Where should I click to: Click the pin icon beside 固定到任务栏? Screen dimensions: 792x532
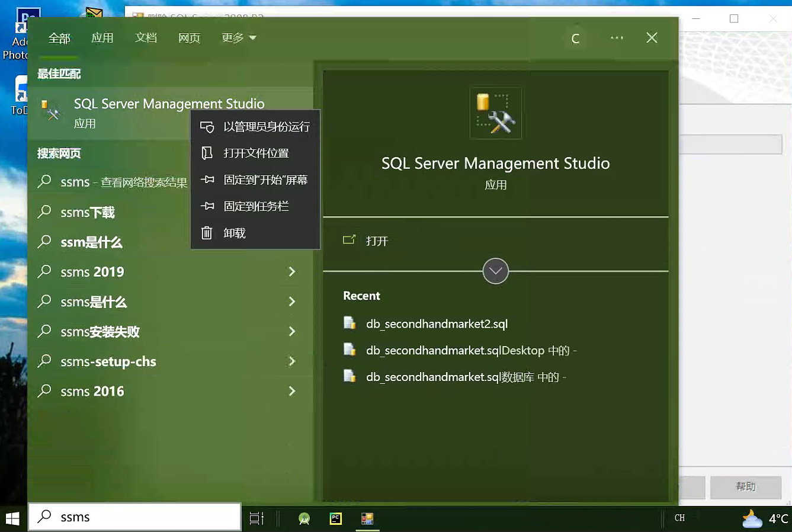[x=207, y=206]
